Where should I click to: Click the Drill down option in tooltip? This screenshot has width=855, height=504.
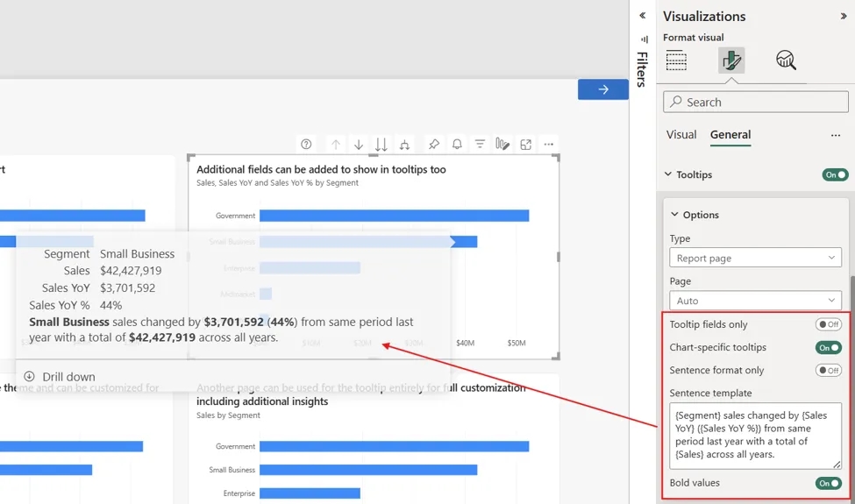tap(60, 377)
